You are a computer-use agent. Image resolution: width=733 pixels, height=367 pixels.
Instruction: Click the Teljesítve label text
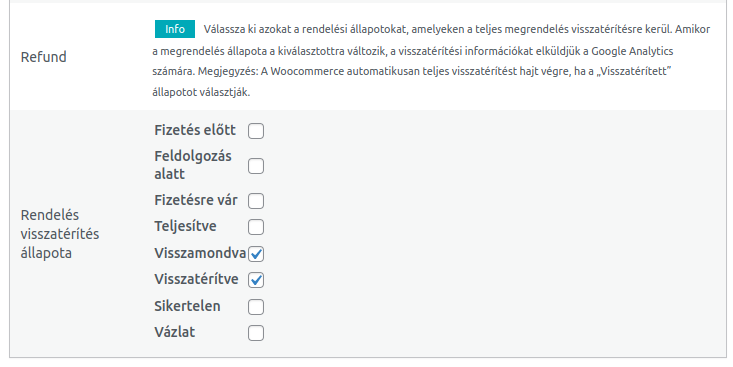click(185, 226)
